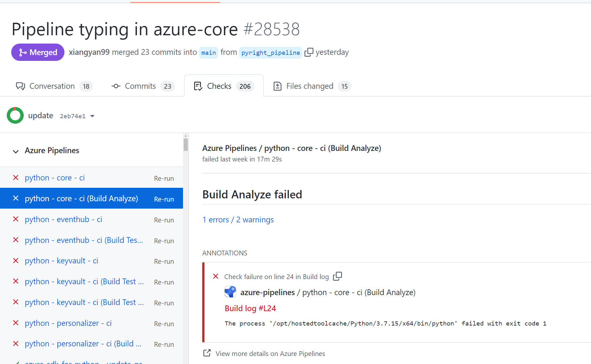Re-run the python - core - ci check

(164, 178)
